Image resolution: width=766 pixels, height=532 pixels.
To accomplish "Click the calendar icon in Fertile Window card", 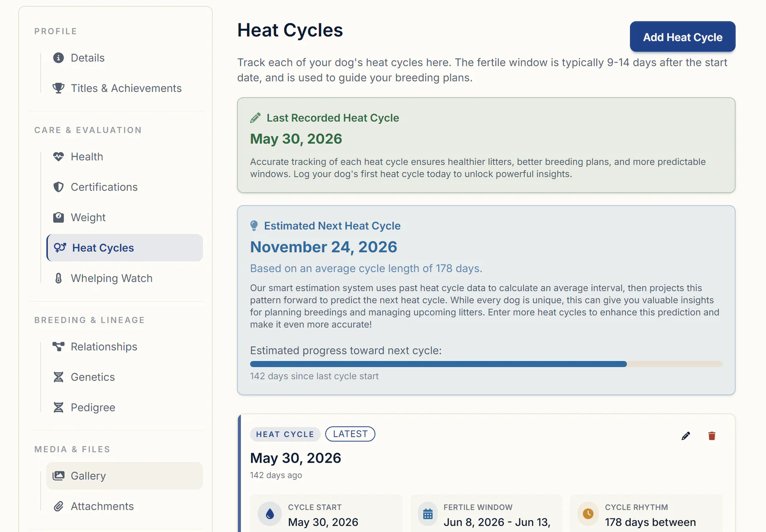I will click(428, 514).
